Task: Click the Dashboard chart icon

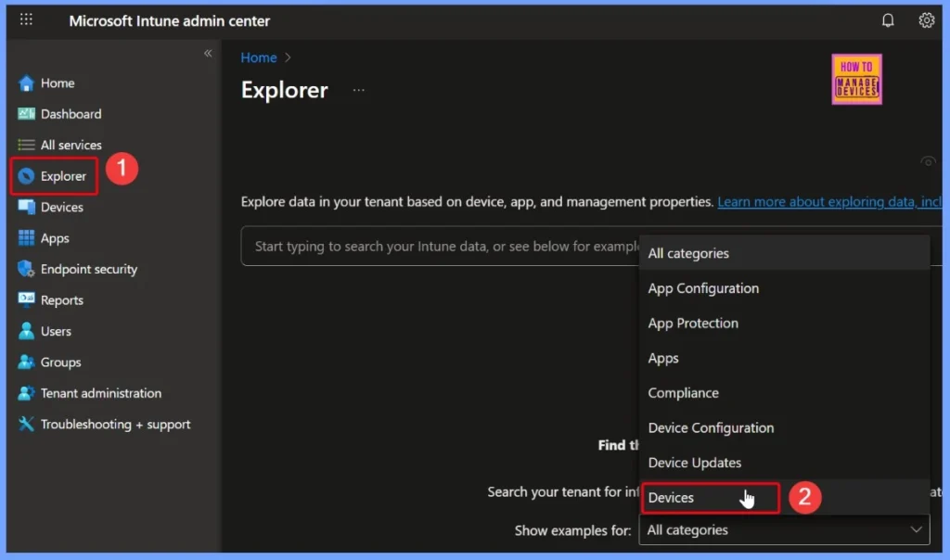Action: [x=26, y=114]
